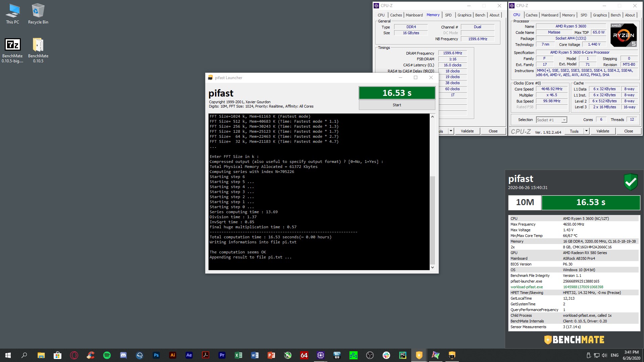Switch to CPU tab in left CPU-Z window

coord(381,15)
